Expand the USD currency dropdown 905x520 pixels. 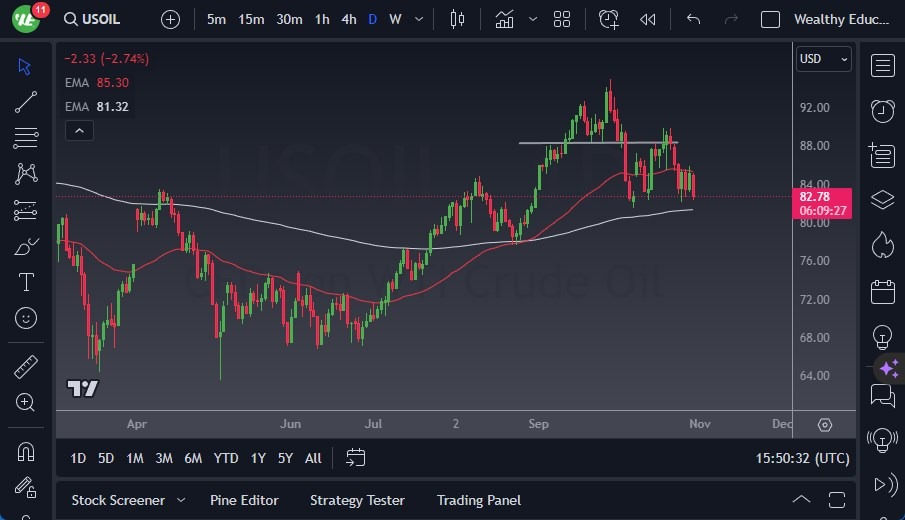click(823, 59)
